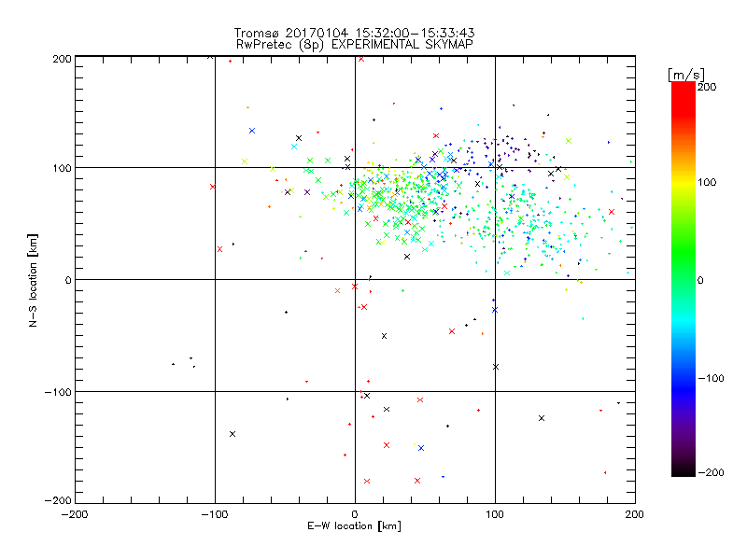Click colorbar tick label '-100'

[x=711, y=379]
